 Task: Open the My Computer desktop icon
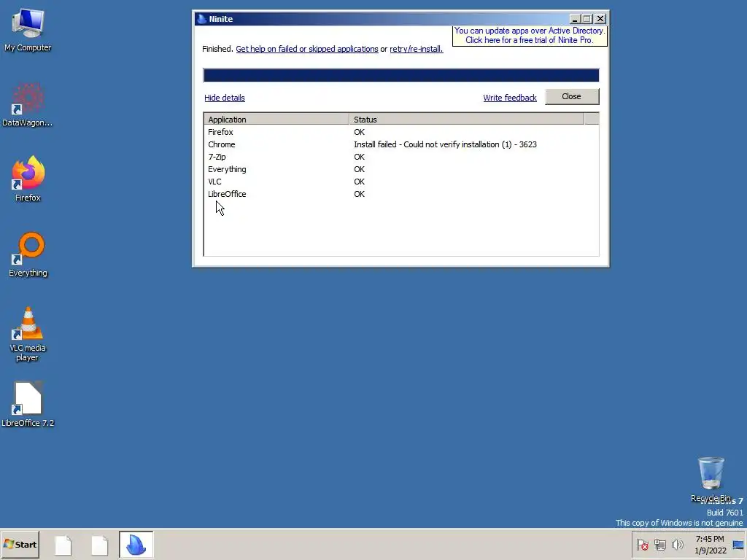click(x=28, y=30)
